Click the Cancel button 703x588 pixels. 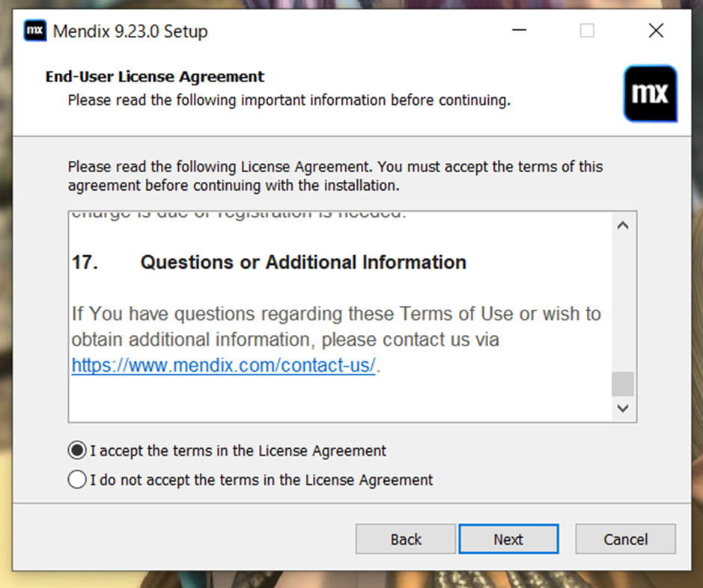[x=625, y=539]
